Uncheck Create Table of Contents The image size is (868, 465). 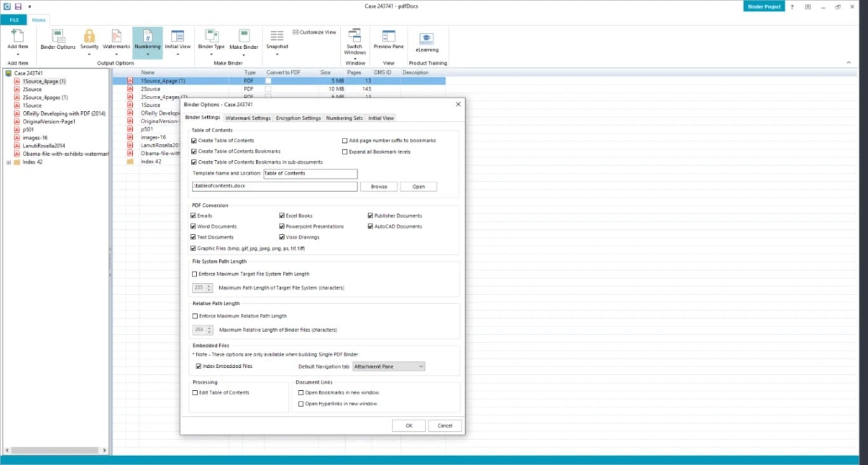click(x=194, y=140)
